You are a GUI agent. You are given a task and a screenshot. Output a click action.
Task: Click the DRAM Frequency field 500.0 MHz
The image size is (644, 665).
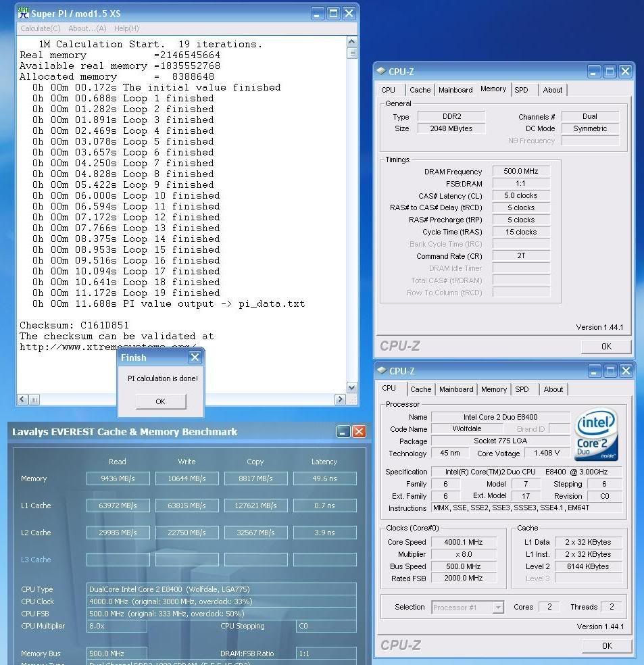click(521, 171)
